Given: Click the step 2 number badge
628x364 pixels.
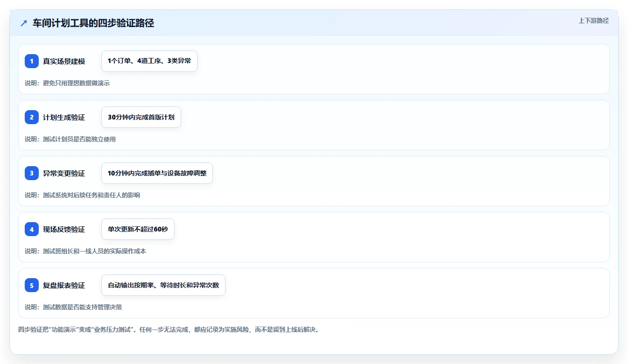Looking at the screenshot, I should 32,117.
